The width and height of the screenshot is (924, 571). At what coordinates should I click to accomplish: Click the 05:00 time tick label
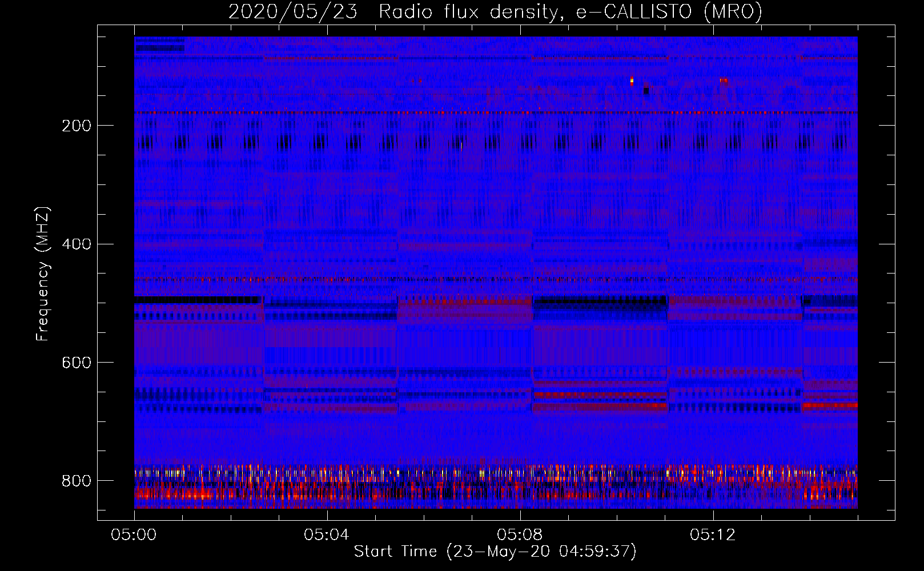pos(134,535)
